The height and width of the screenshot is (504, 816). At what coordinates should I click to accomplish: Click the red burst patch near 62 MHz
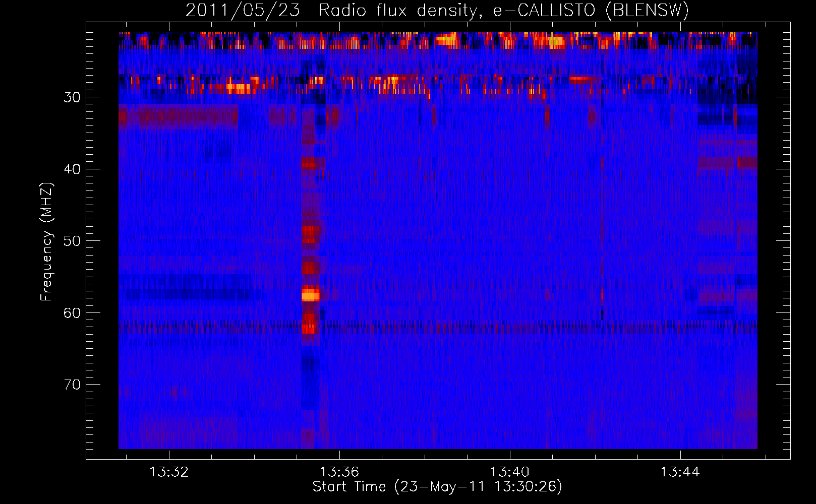(x=309, y=326)
